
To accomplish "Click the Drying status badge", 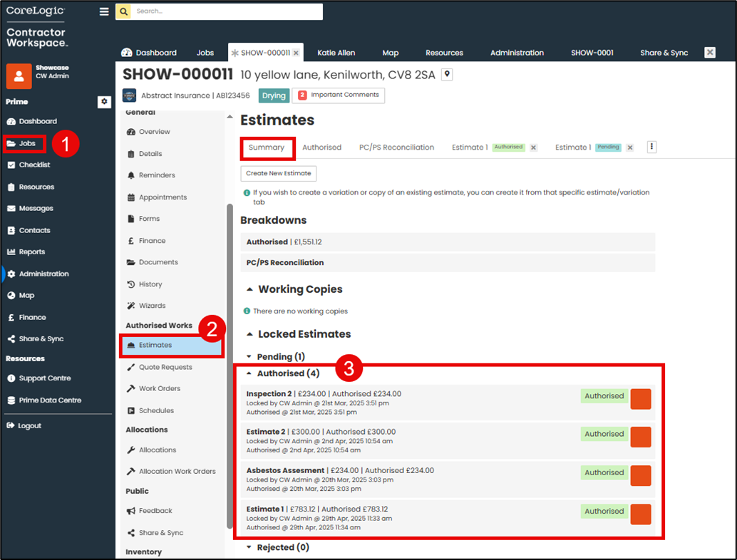I will click(x=274, y=95).
